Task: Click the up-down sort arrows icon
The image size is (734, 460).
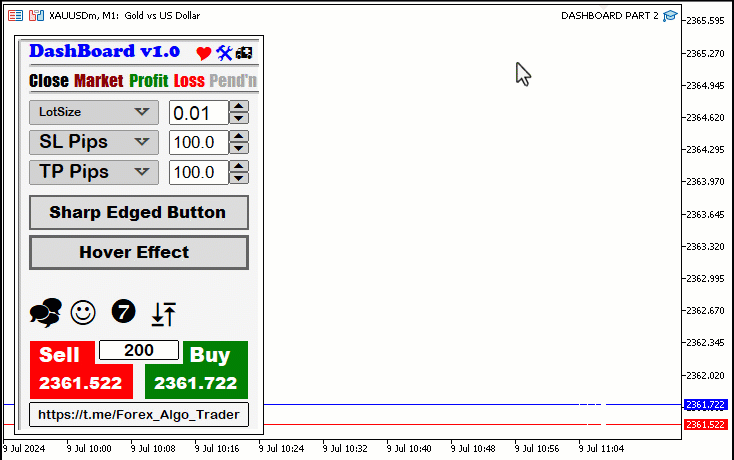Action: [163, 314]
